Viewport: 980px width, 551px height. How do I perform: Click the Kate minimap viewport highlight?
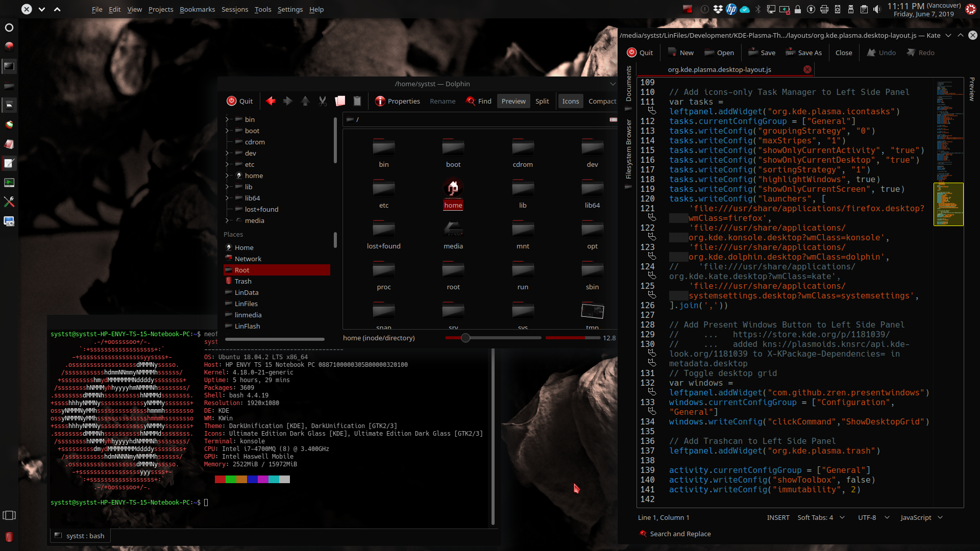(948, 204)
